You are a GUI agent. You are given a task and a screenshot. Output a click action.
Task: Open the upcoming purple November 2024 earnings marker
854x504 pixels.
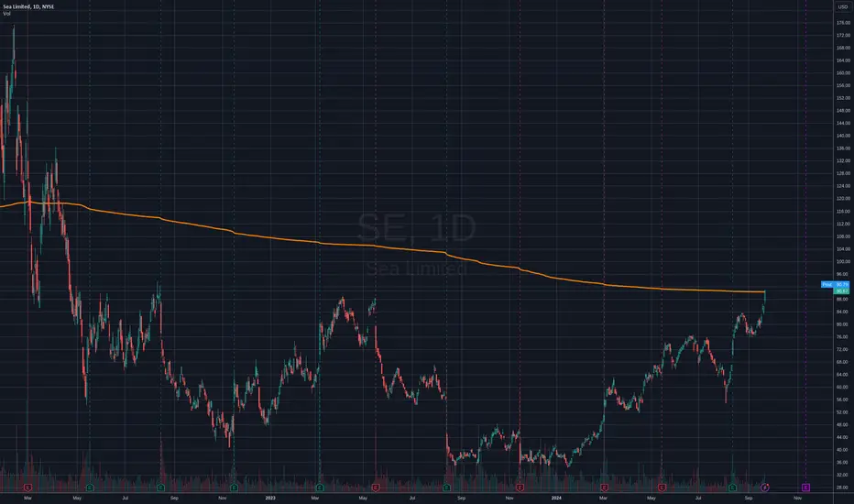point(806,488)
